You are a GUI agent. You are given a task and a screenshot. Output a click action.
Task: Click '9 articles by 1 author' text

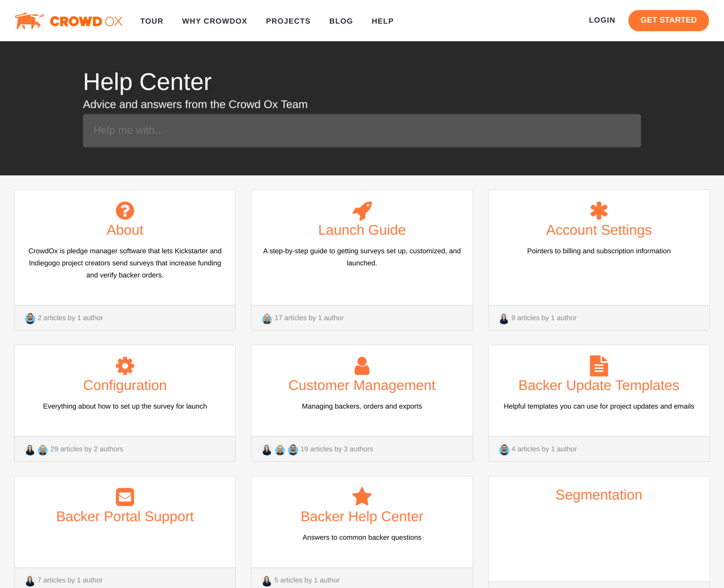(544, 318)
